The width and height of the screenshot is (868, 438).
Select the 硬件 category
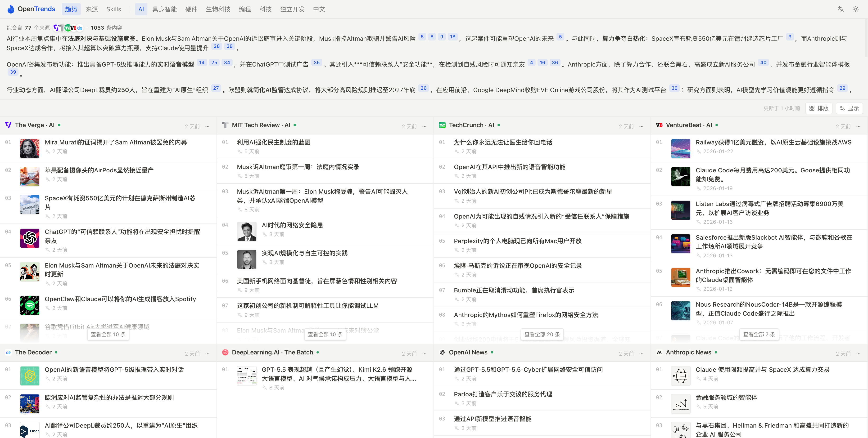[191, 9]
